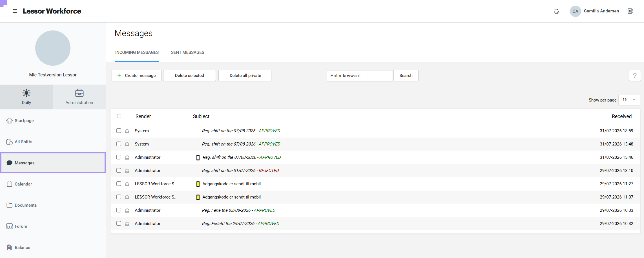This screenshot has height=258, width=644.
Task: Toggle the select-all checkbox in table header
Action: coord(119,116)
